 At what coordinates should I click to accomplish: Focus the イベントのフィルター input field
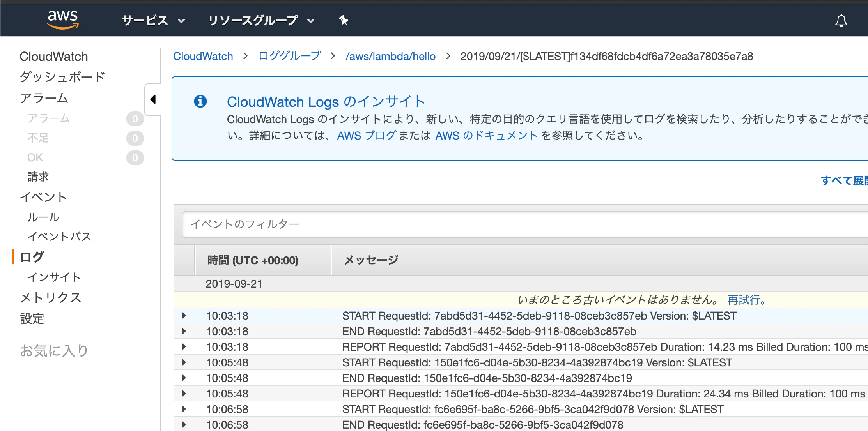[525, 224]
